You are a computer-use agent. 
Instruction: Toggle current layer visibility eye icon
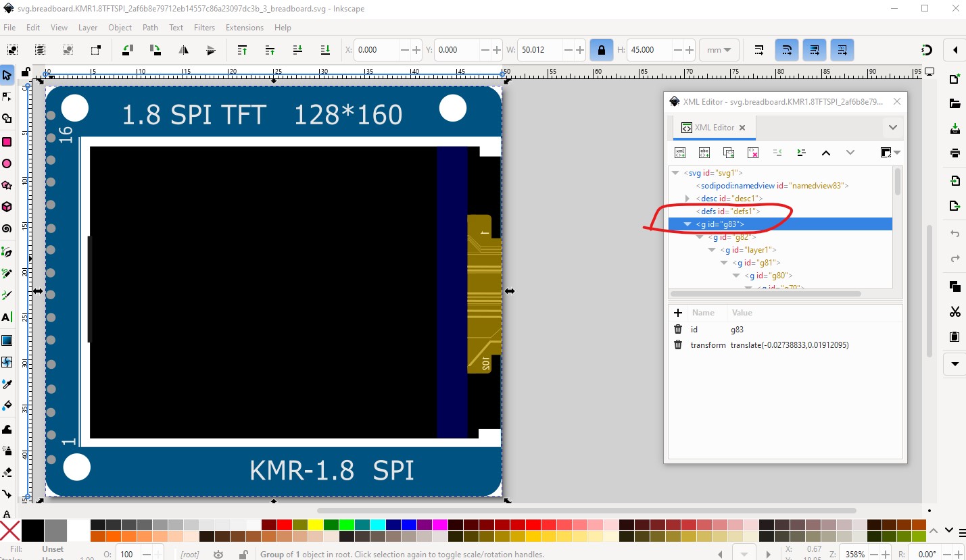[x=218, y=555]
